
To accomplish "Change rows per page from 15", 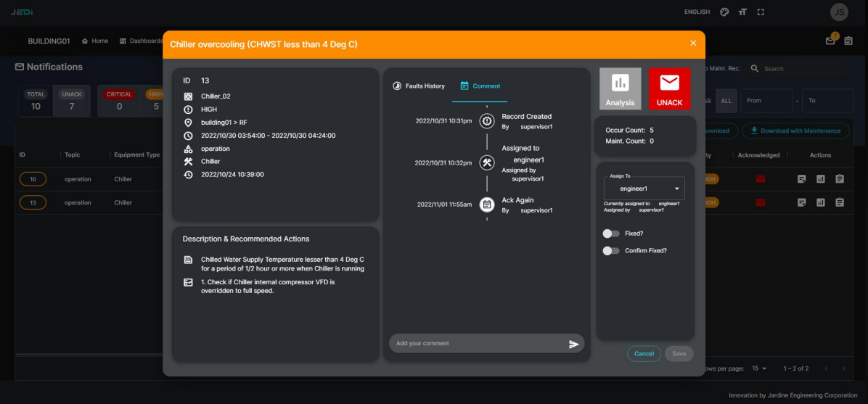I will 759,368.
